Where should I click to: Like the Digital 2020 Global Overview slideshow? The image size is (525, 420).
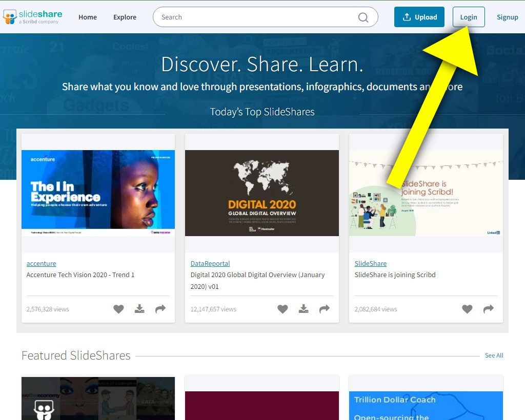[282, 309]
